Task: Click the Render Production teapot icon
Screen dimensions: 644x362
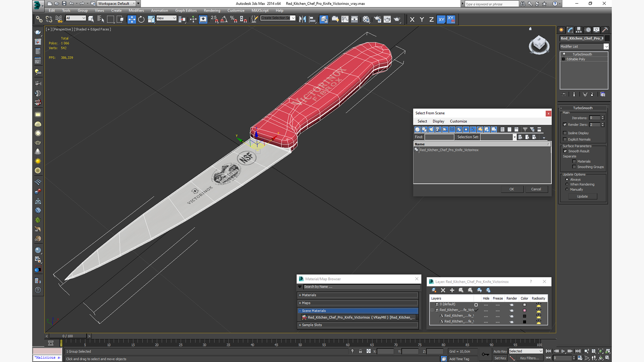Action: tap(397, 19)
